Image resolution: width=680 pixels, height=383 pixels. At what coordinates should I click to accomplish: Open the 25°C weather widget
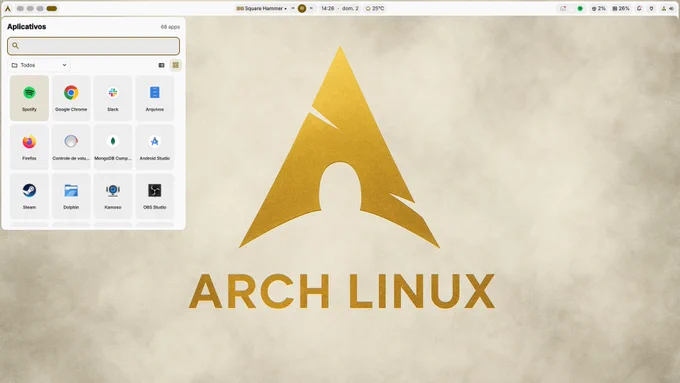pos(375,8)
